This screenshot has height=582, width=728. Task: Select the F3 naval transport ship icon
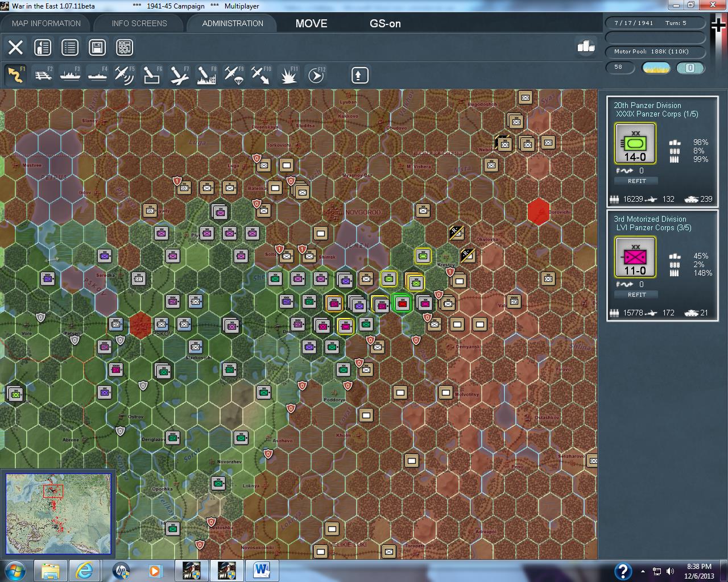click(70, 75)
